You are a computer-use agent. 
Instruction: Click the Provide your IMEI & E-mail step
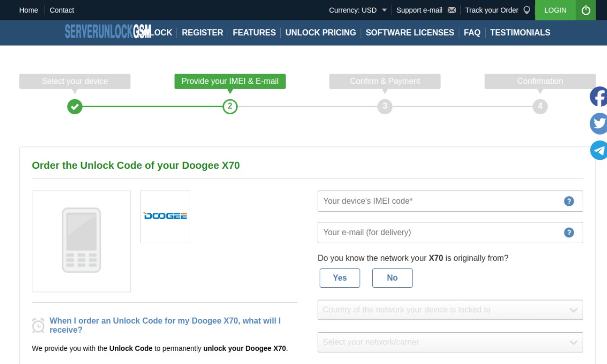230,81
